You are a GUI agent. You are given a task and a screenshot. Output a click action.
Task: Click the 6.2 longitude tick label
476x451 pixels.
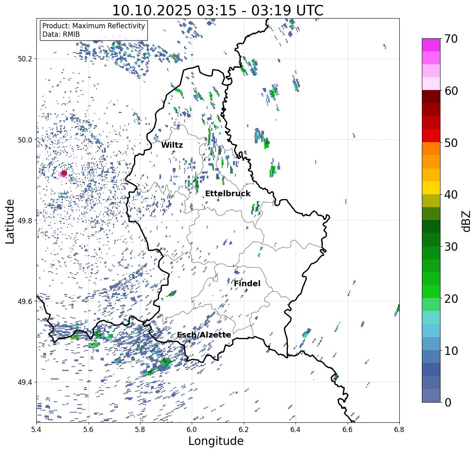(244, 430)
